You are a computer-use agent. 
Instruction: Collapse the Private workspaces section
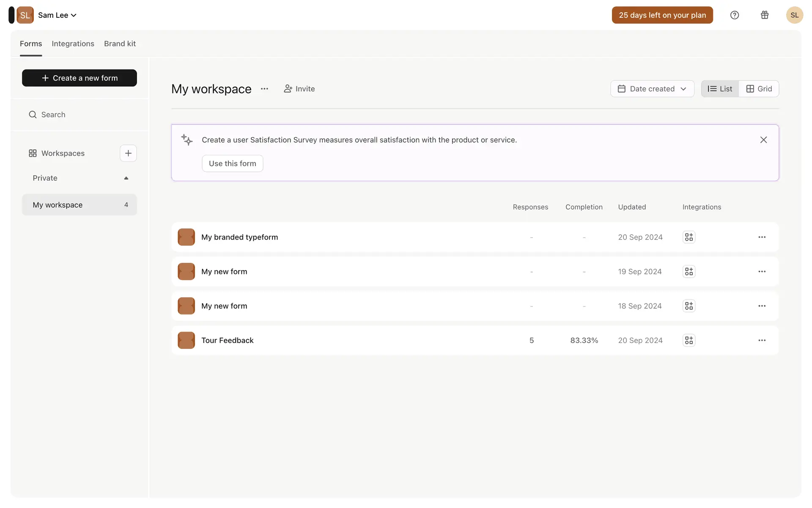(126, 178)
